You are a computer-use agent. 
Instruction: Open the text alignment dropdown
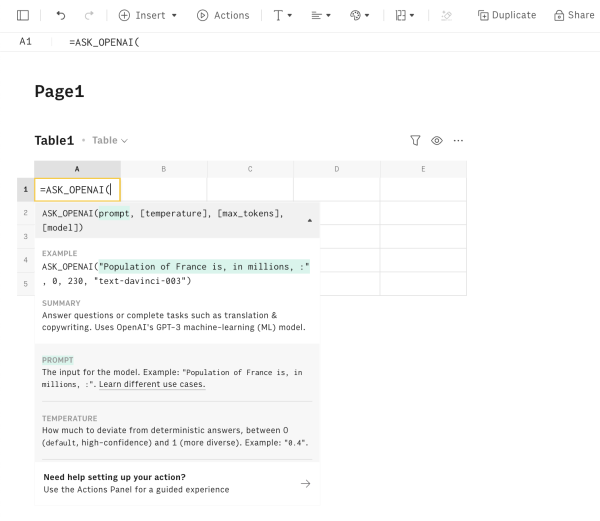pos(321,15)
